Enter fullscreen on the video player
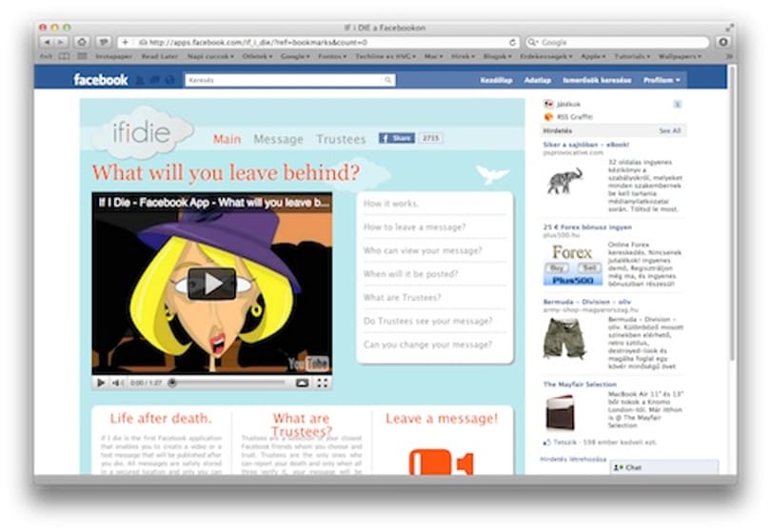The height and width of the screenshot is (532, 771). [322, 383]
